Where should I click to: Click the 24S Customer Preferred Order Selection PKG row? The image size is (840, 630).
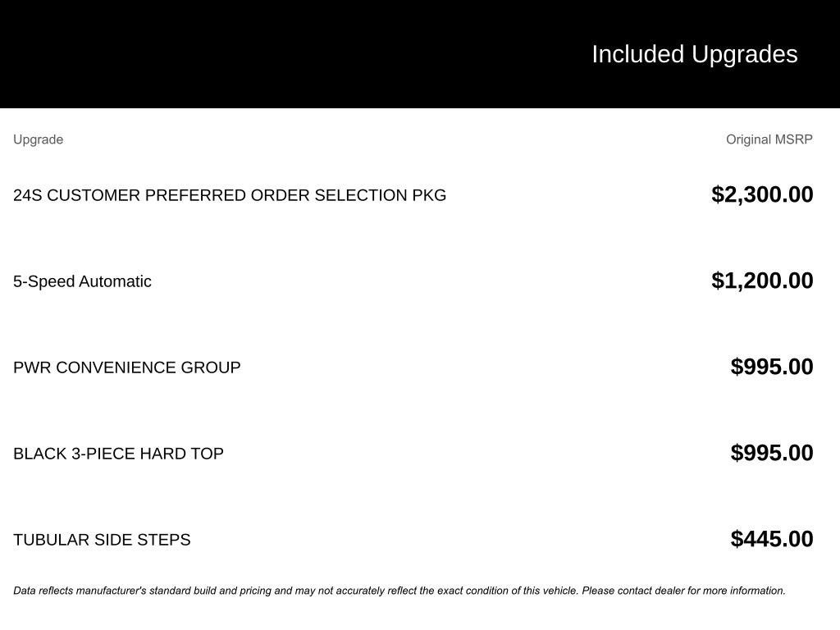413,195
